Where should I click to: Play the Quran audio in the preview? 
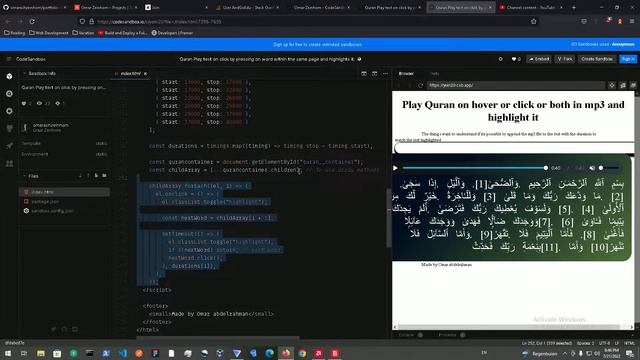coord(395,168)
